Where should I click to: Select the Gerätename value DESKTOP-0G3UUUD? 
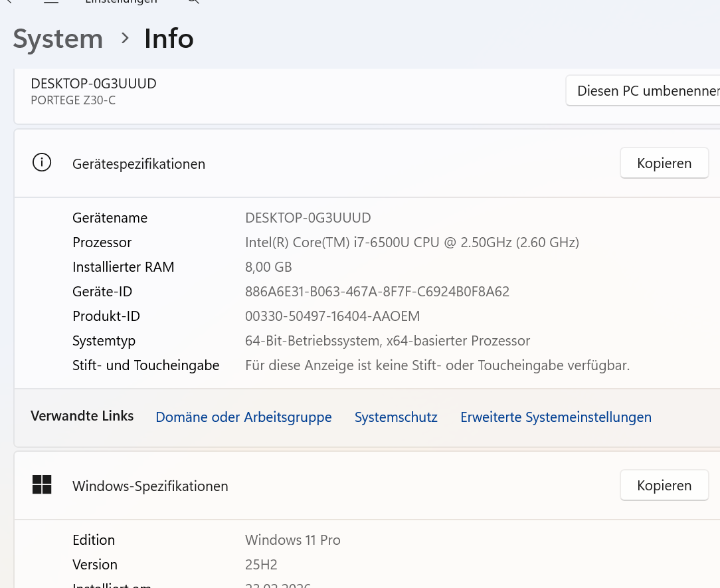click(x=308, y=218)
